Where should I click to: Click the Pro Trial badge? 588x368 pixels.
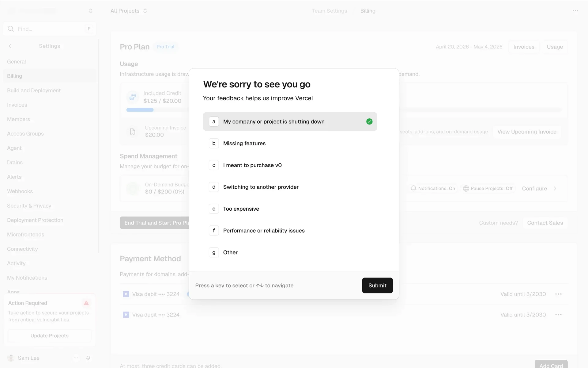pos(165,47)
